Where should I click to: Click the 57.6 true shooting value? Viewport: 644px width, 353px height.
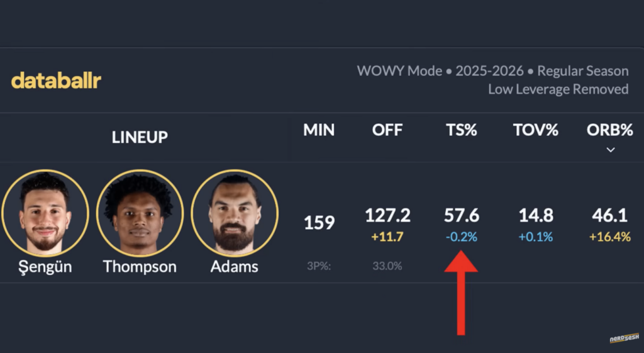pos(461,216)
